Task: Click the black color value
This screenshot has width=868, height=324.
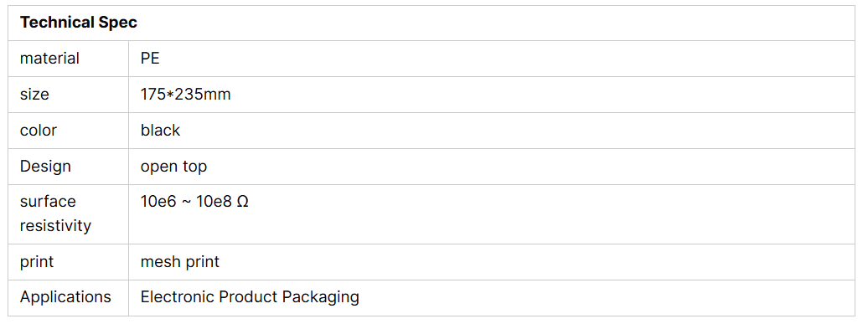Action: click(x=161, y=131)
